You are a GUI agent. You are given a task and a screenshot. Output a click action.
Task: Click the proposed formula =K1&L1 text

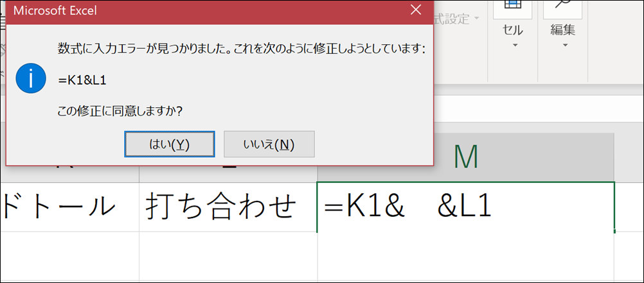[x=82, y=81]
